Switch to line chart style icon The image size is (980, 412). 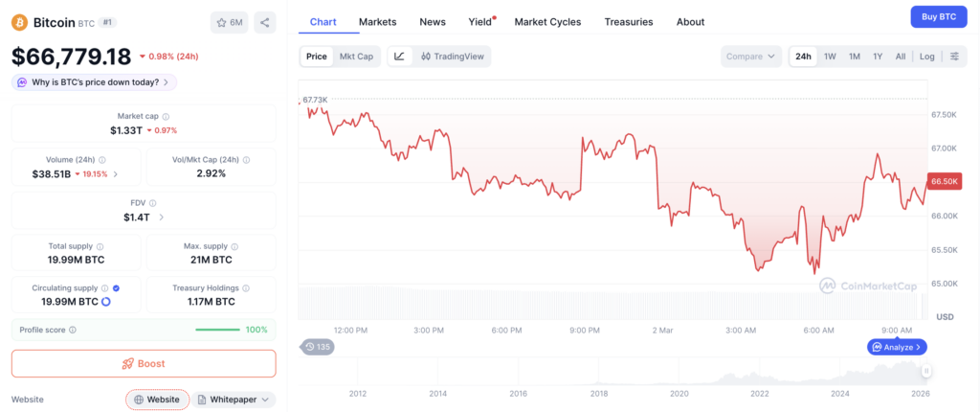(x=399, y=57)
